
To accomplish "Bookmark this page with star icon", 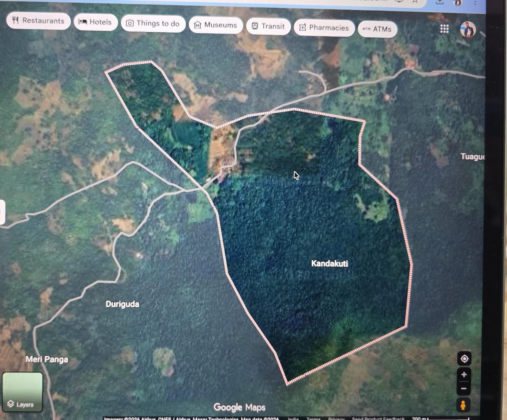I will [x=415, y=2].
